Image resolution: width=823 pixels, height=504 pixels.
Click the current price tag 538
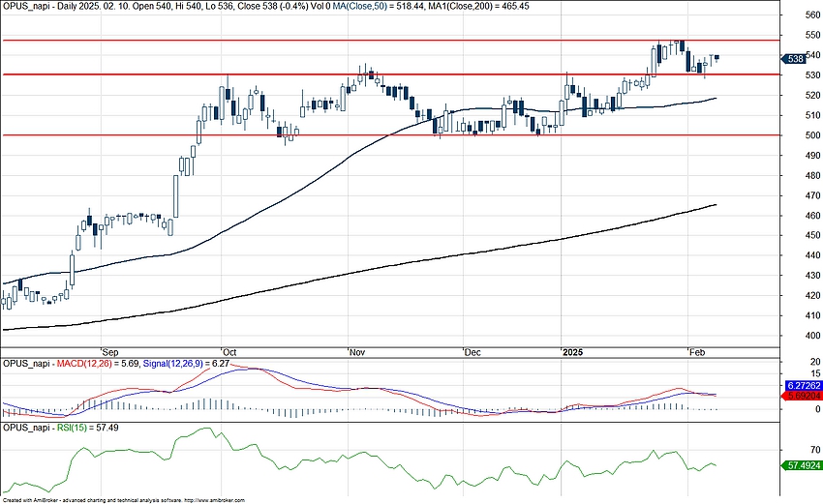tap(796, 59)
